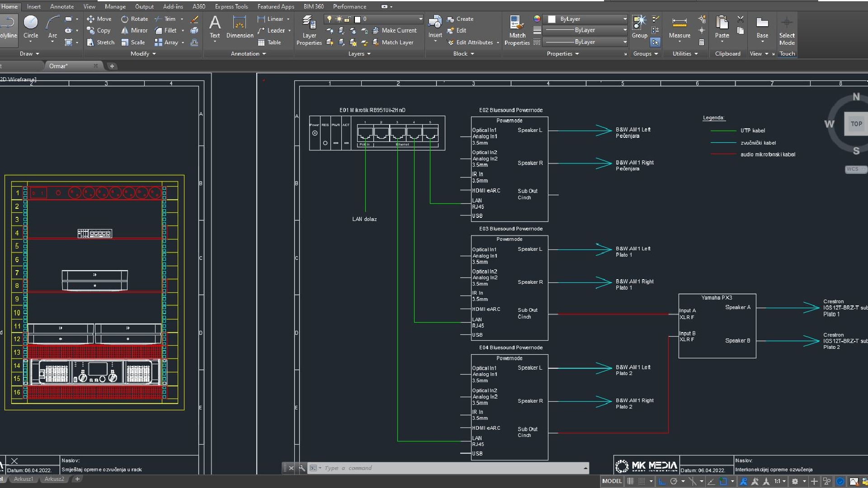Image resolution: width=868 pixels, height=488 pixels.
Task: Open the Annotate ribbon tab
Action: (62, 6)
